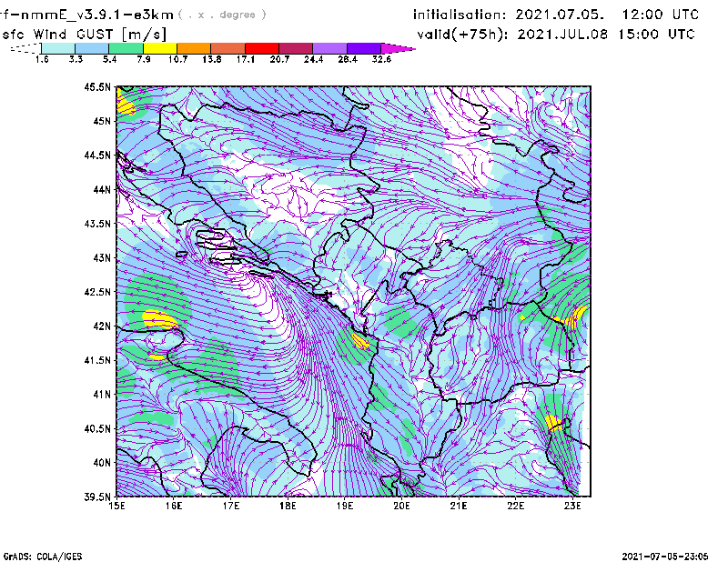Click the 39.5N latitude label

[x=97, y=497]
